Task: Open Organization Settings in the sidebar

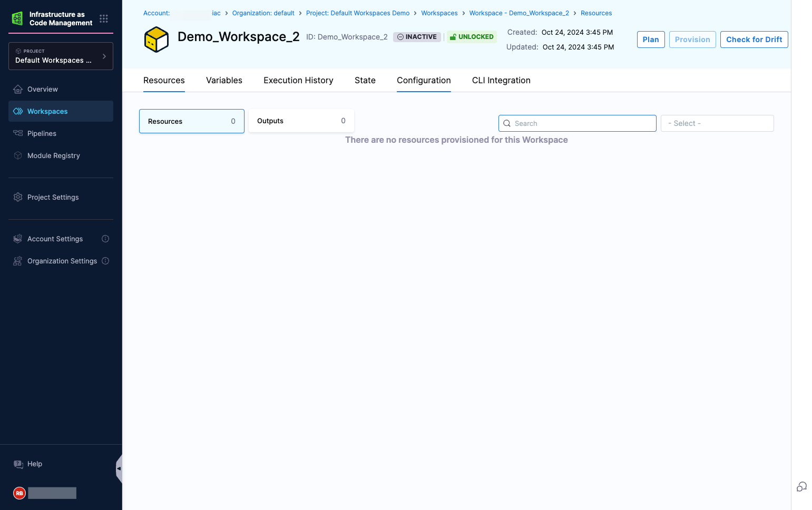Action: tap(62, 261)
